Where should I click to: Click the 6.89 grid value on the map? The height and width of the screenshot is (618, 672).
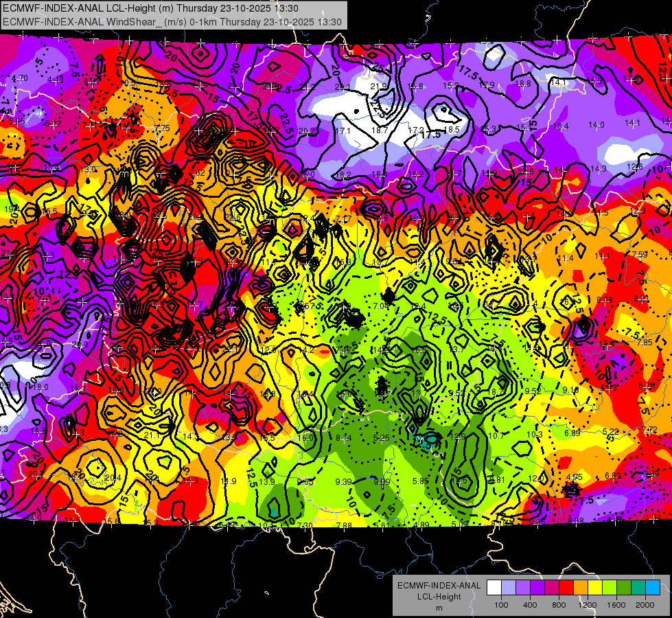click(572, 433)
